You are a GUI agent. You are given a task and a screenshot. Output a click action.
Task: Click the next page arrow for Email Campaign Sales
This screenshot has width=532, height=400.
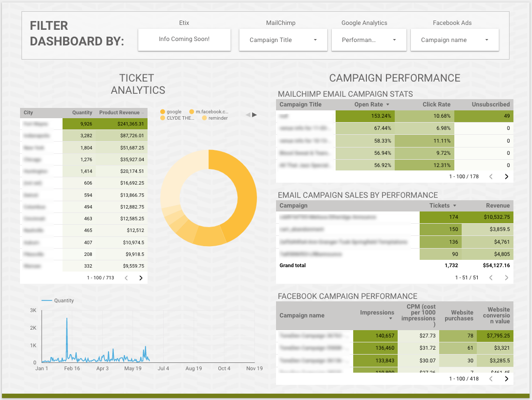(x=507, y=277)
